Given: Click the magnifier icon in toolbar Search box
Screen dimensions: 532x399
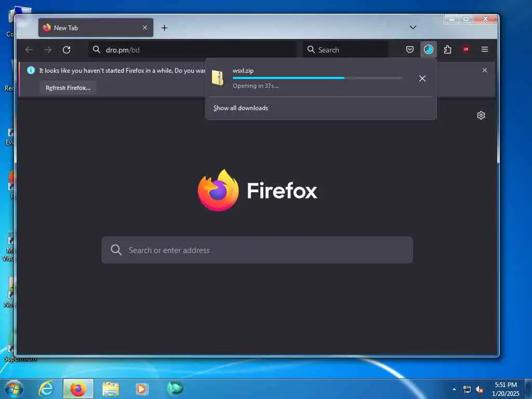Looking at the screenshot, I should point(311,49).
